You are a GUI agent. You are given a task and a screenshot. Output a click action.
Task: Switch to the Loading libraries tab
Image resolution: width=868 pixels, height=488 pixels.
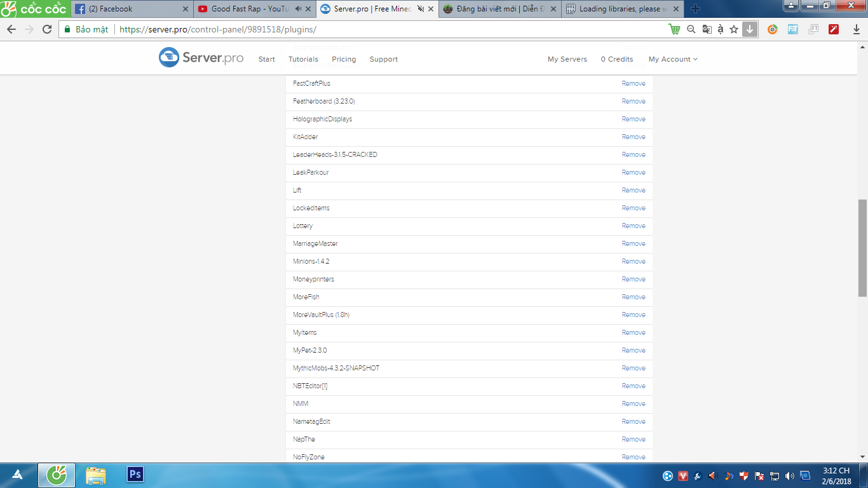click(x=621, y=9)
